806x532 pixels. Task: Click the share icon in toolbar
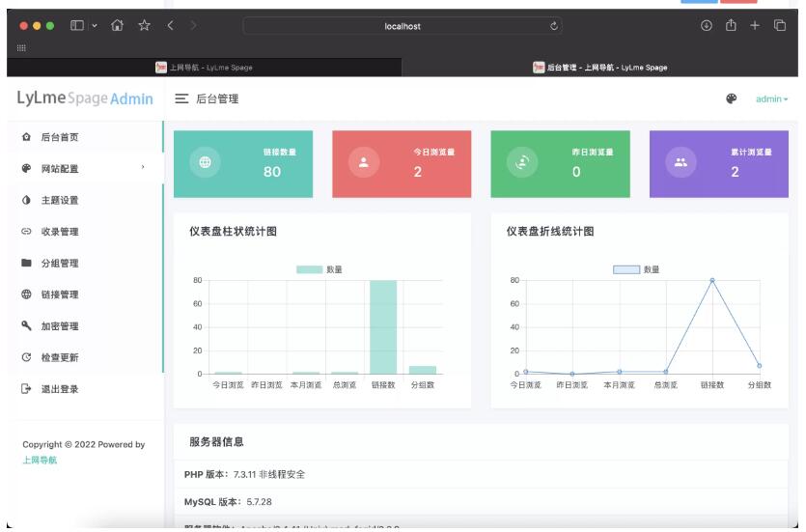[731, 25]
